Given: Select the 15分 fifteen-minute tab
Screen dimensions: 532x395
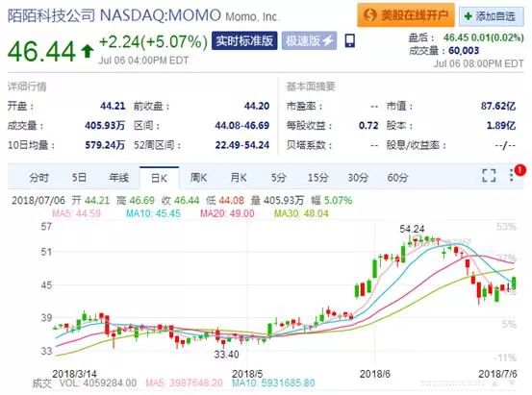Looking at the screenshot, I should click(x=317, y=178).
